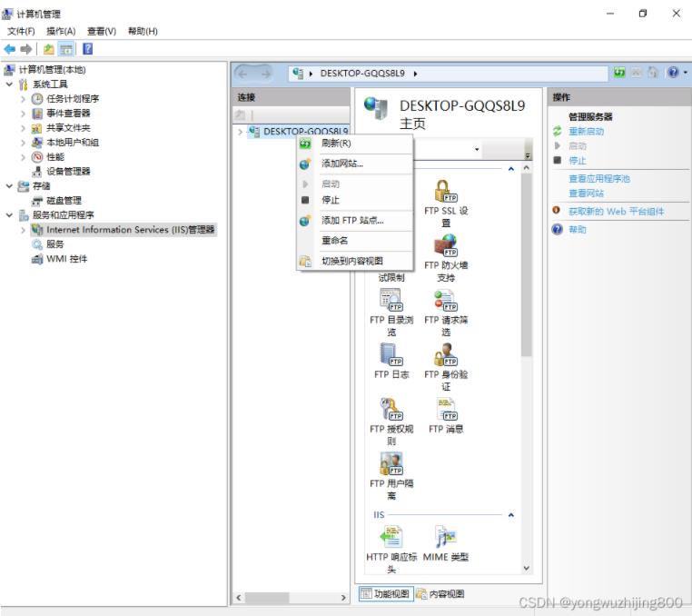
Task: Click 重新启动 in the 操作 pane
Action: click(x=586, y=131)
